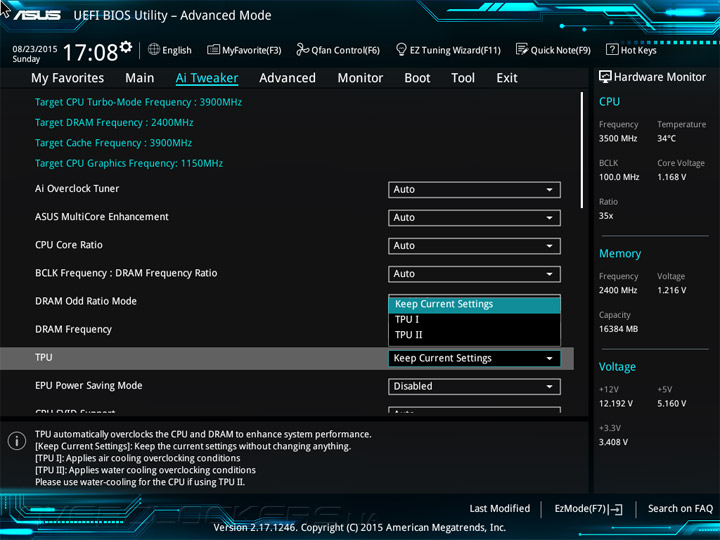Image resolution: width=720 pixels, height=540 pixels.
Task: Click the 12.192 V reading
Action: click(616, 404)
